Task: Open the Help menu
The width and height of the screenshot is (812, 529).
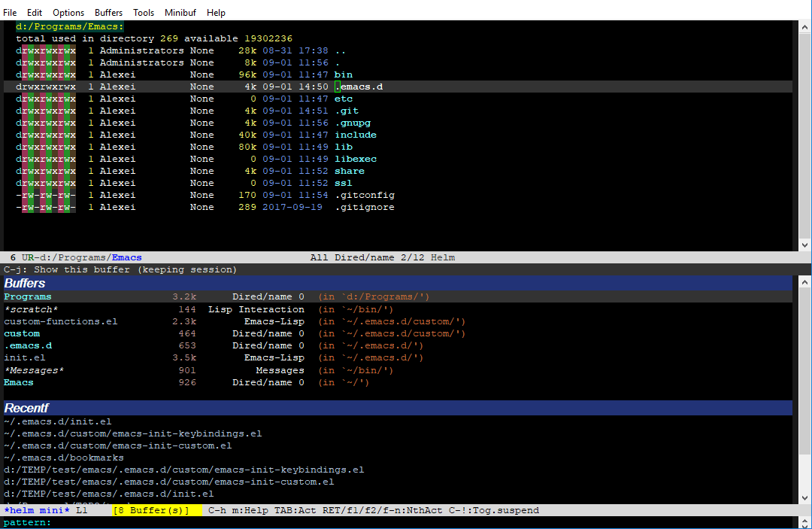Action: (216, 13)
